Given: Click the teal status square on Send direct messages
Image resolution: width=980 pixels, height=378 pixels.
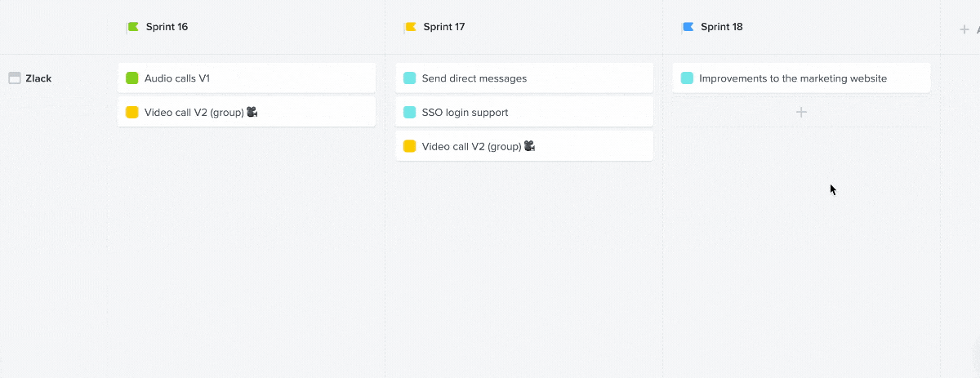Looking at the screenshot, I should pyautogui.click(x=410, y=78).
